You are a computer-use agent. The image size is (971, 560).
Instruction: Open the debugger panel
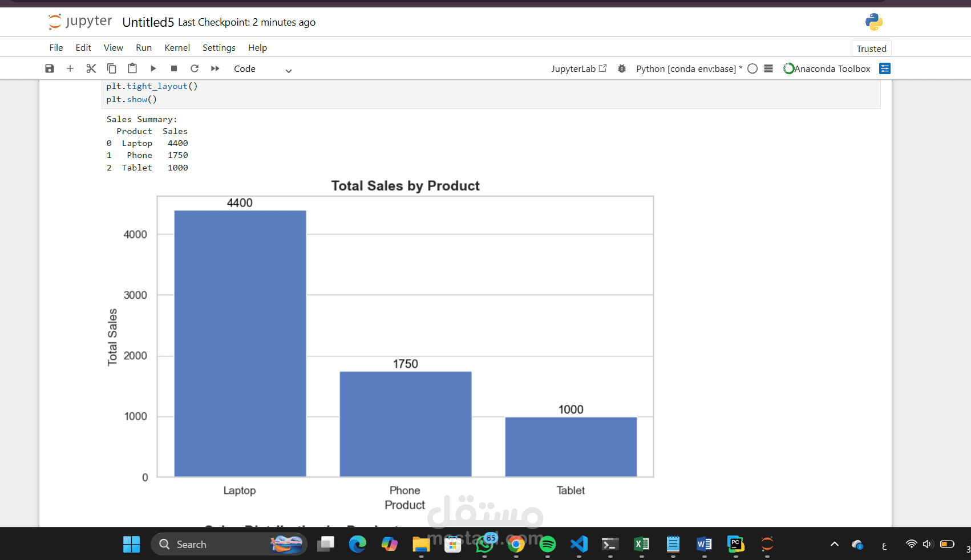click(x=621, y=68)
